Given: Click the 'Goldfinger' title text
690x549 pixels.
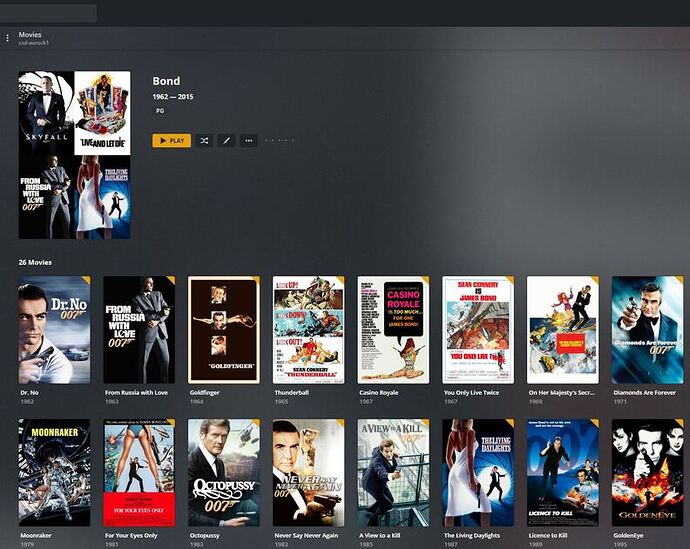Looking at the screenshot, I should (205, 392).
